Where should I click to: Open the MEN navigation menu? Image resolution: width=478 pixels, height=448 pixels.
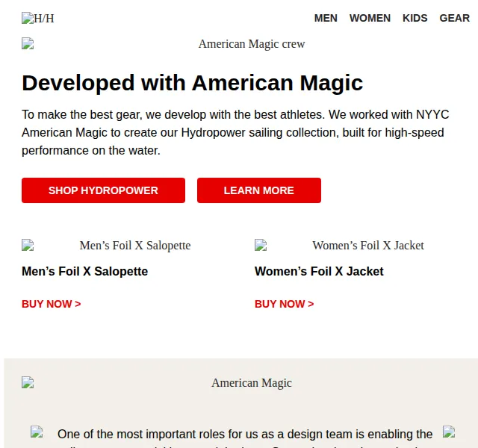326,18
